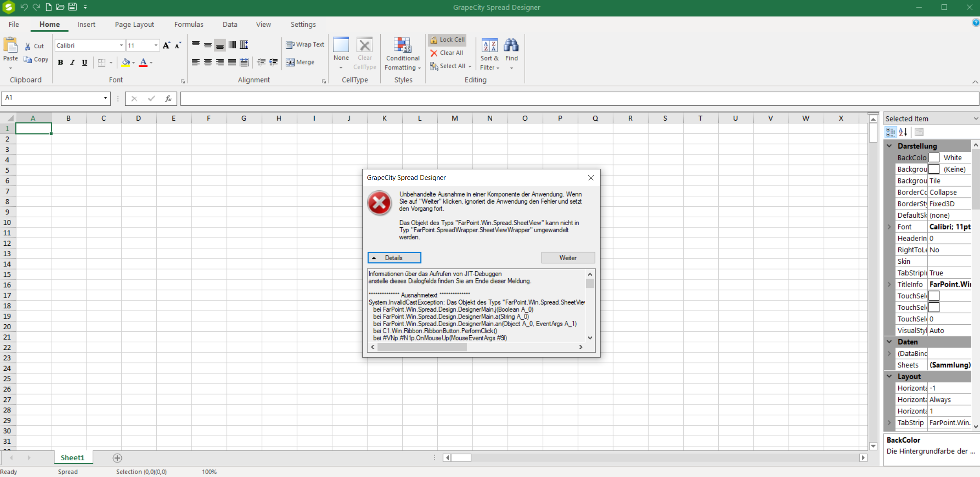The height and width of the screenshot is (477, 980).
Task: Open the cell border style dropdown arrow
Action: tap(111, 62)
